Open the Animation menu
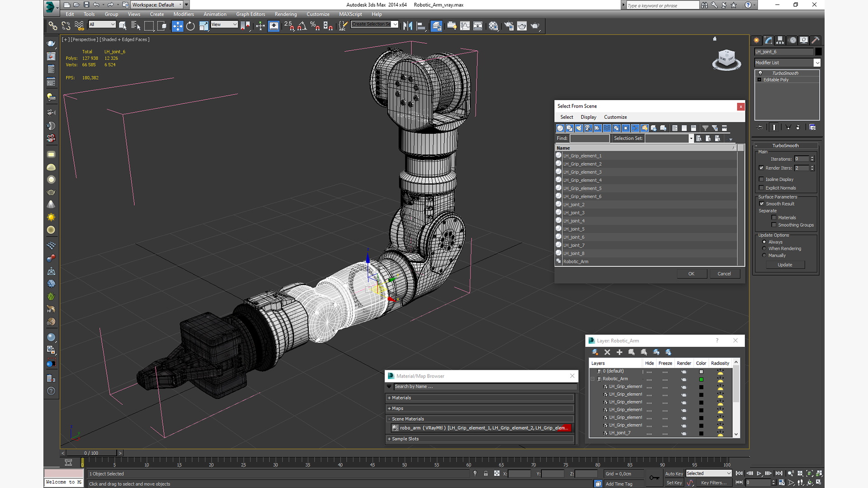Image resolution: width=868 pixels, height=488 pixels. pyautogui.click(x=215, y=14)
